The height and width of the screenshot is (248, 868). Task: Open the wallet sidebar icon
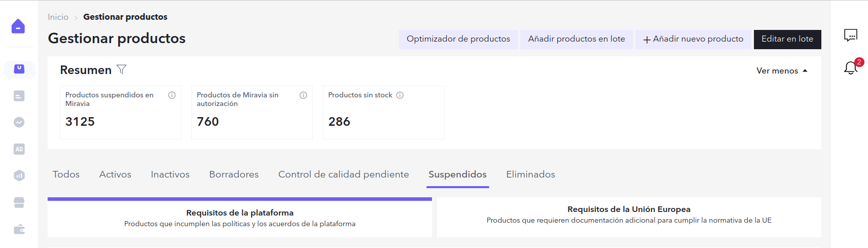tap(19, 229)
